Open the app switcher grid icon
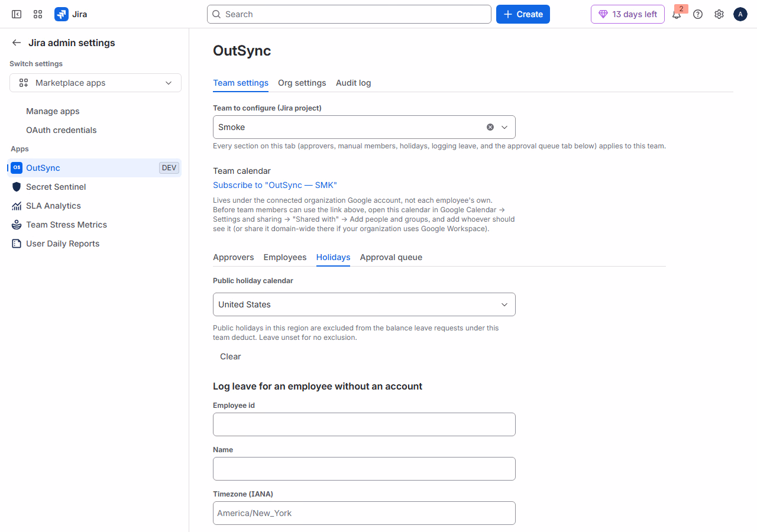 point(38,14)
